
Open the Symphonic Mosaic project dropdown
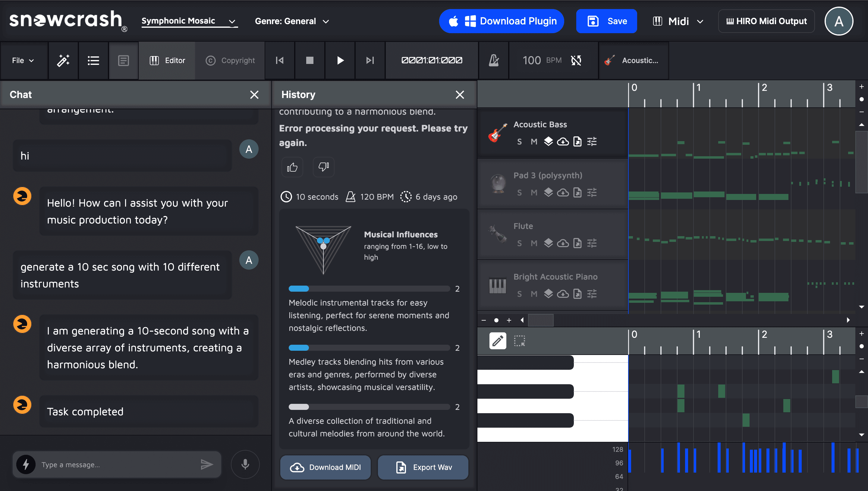189,21
